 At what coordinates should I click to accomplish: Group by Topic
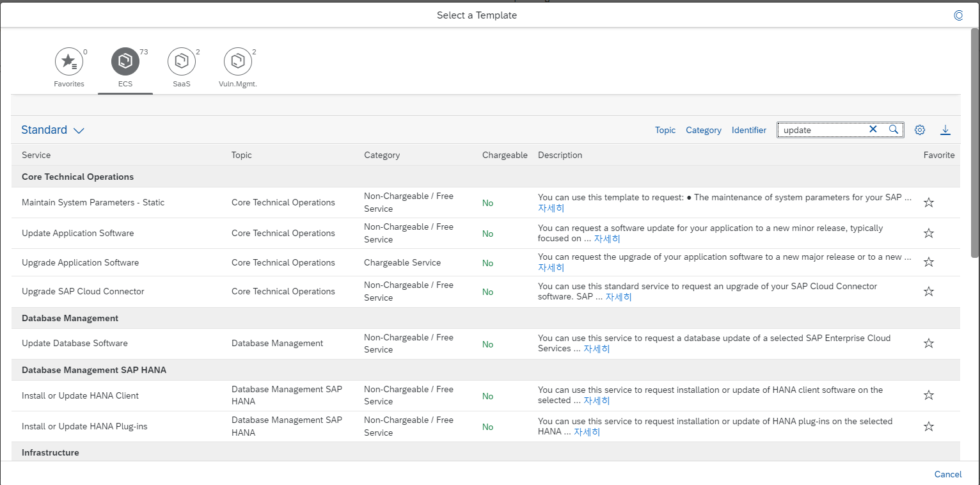(665, 130)
